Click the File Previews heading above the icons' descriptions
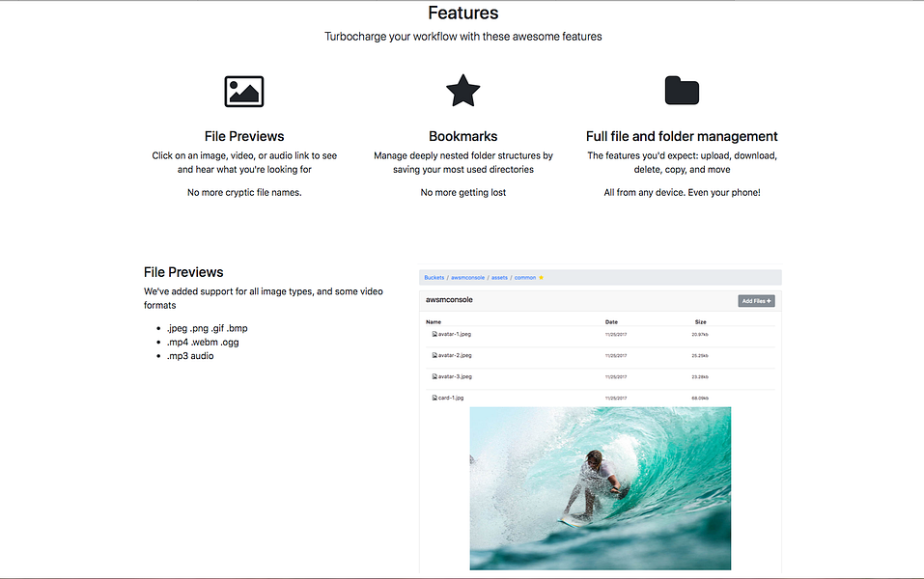Image resolution: width=924 pixels, height=579 pixels. 244,136
